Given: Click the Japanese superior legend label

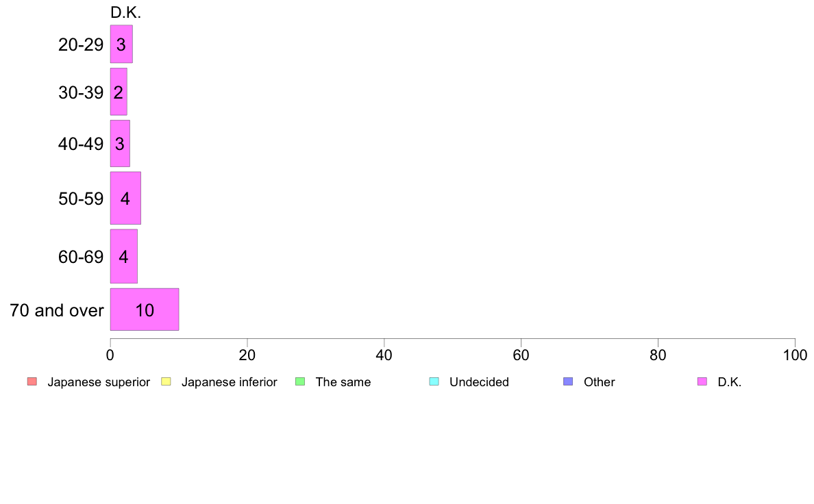Looking at the screenshot, I should pyautogui.click(x=99, y=382).
